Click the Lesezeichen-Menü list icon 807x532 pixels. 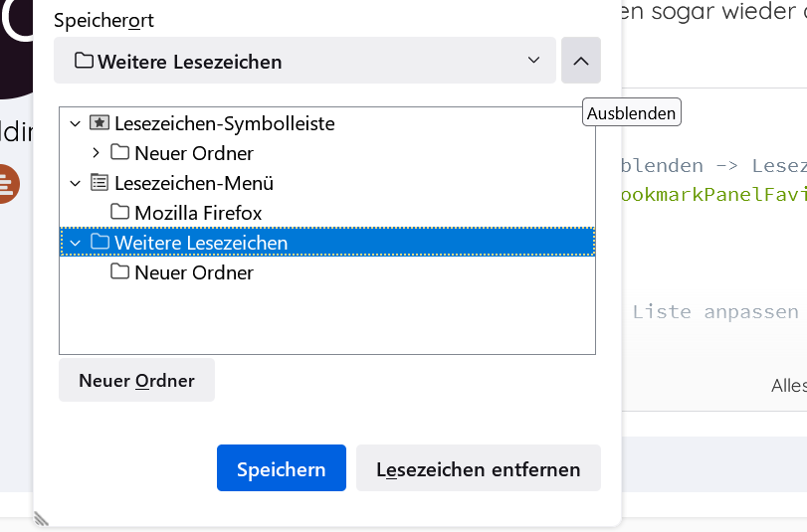pos(99,183)
